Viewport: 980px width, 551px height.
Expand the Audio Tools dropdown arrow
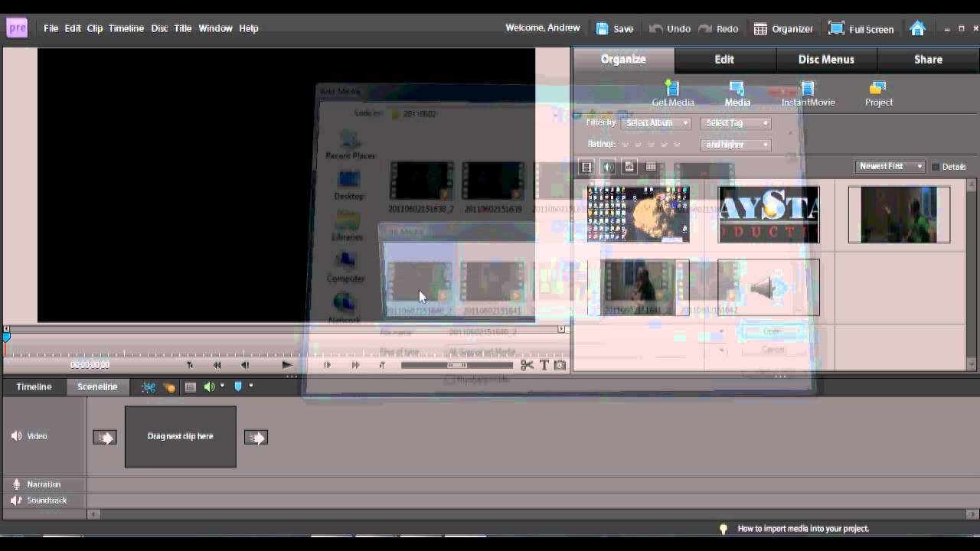pos(222,386)
